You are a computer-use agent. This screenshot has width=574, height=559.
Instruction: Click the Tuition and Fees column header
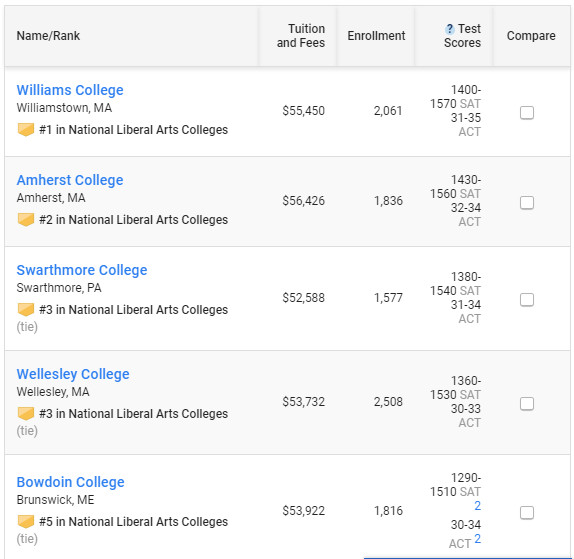coord(301,36)
